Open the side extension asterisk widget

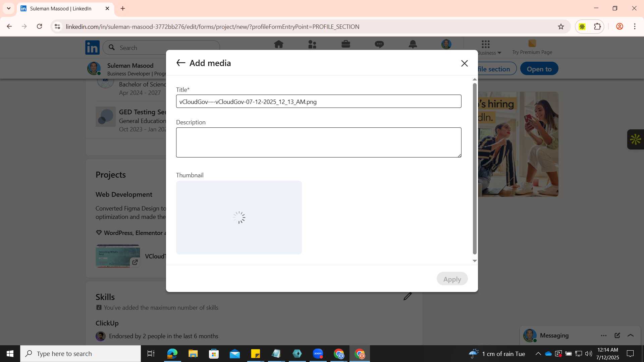(x=636, y=139)
